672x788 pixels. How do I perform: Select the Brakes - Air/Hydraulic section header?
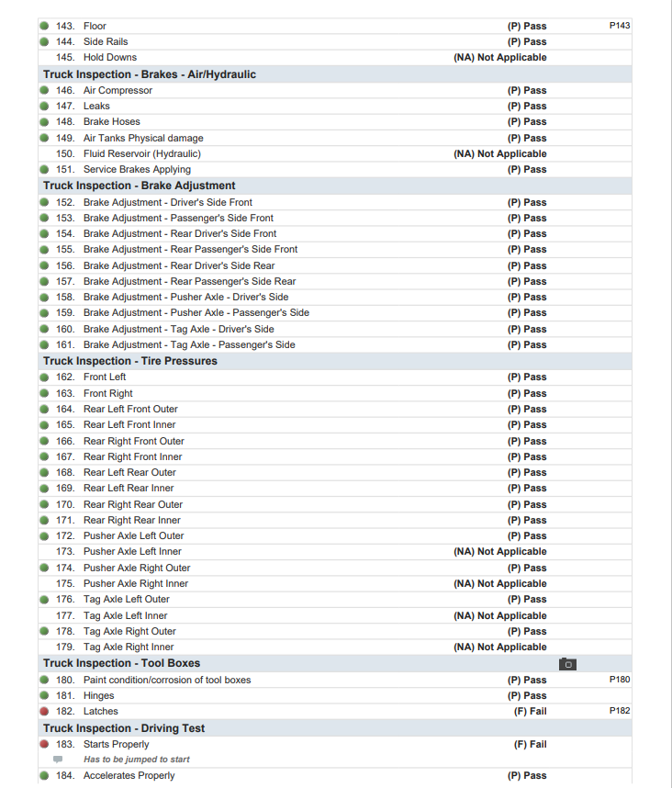[x=150, y=74]
